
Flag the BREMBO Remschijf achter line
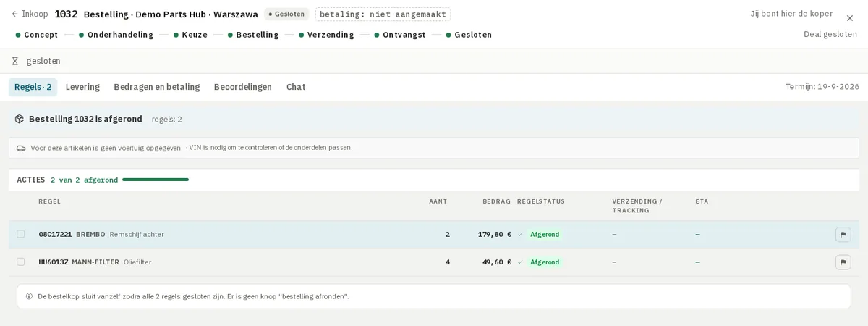pyautogui.click(x=843, y=234)
